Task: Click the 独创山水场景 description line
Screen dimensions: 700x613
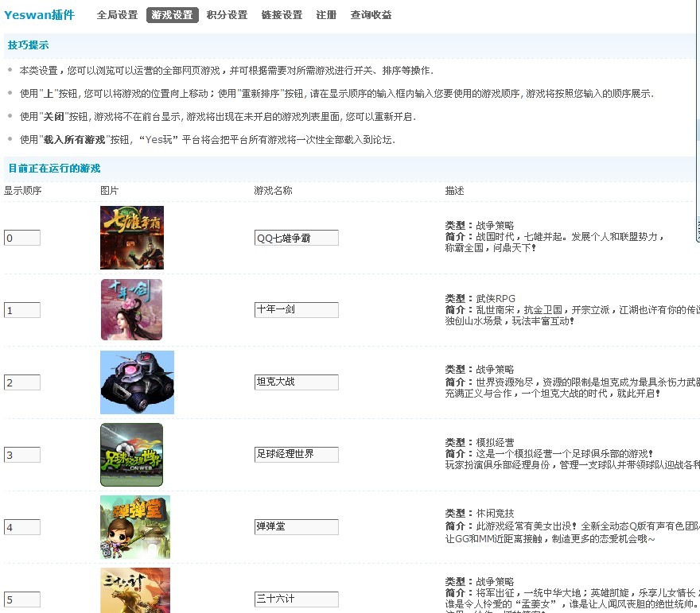Action: [x=509, y=321]
